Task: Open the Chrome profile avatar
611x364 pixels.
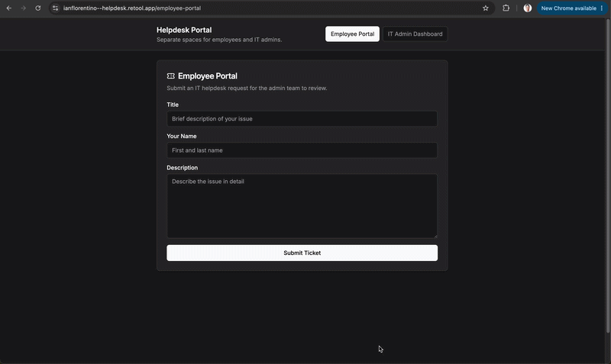Action: pos(528,8)
